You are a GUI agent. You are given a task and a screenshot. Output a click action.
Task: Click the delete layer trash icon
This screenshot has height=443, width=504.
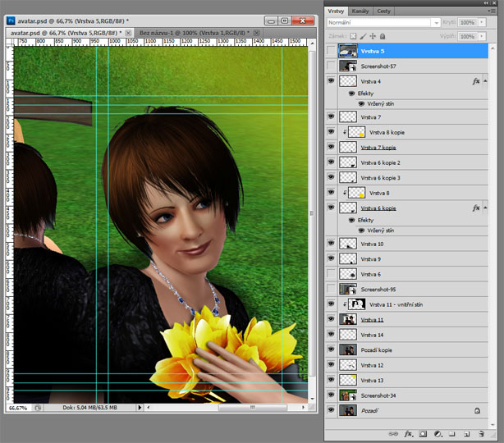pyautogui.click(x=481, y=432)
